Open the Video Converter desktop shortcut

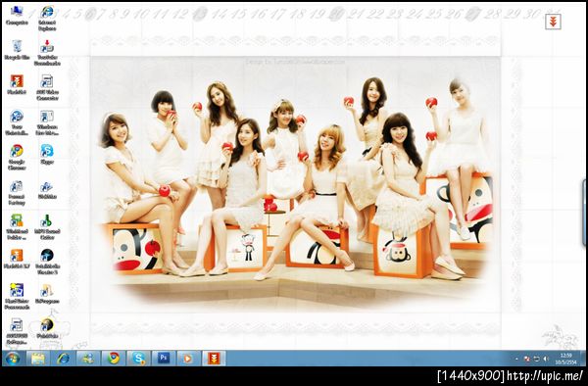(x=47, y=87)
